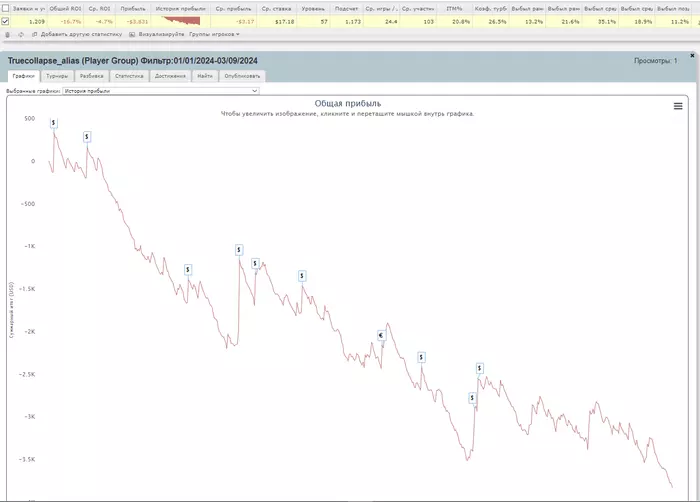Image resolution: width=700 pixels, height=502 pixels.
Task: Click the 20.8% ITM value cell
Action: 454,21
